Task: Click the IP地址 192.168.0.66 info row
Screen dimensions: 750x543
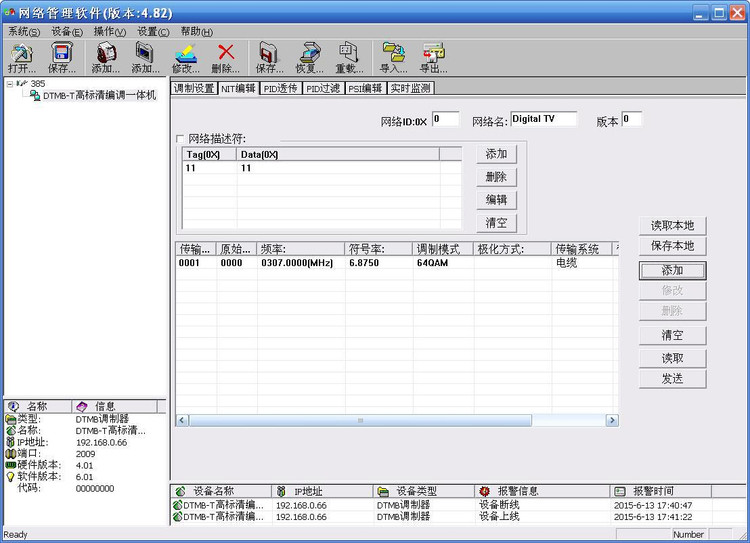Action: [85, 442]
